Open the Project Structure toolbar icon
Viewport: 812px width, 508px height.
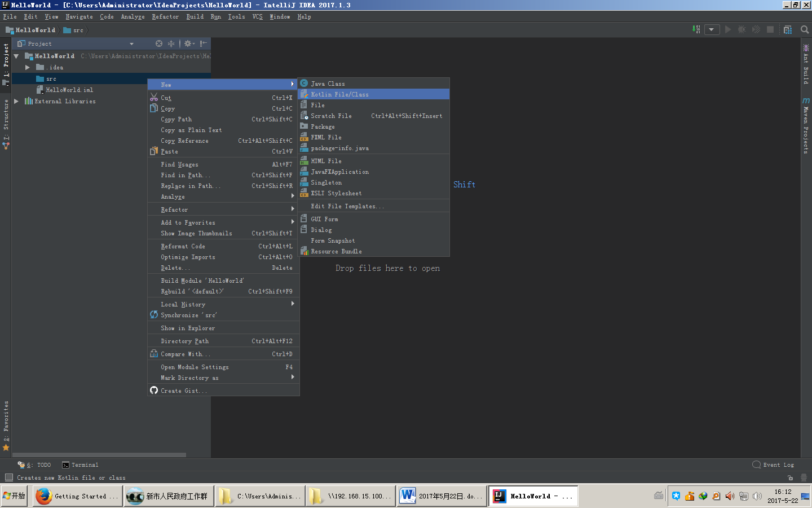(788, 30)
